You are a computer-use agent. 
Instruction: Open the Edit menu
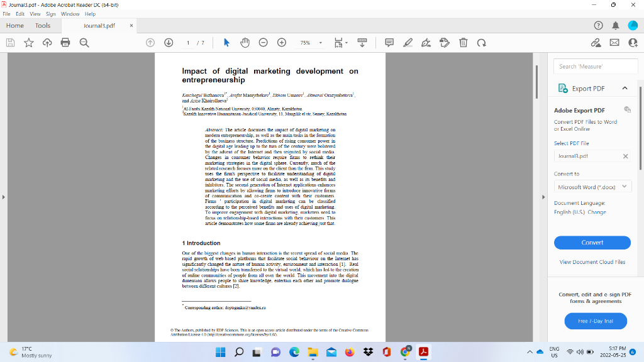(x=19, y=13)
